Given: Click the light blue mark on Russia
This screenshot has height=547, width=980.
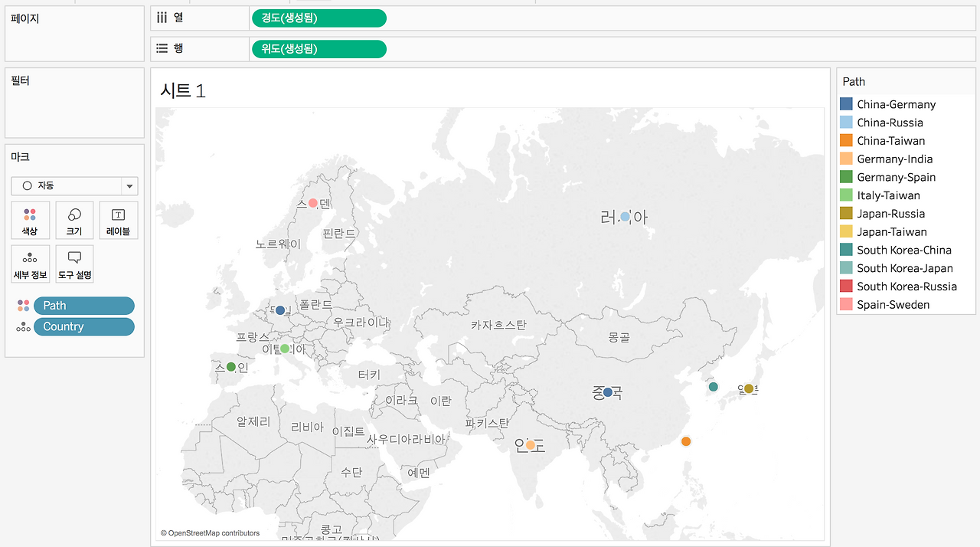Looking at the screenshot, I should 625,217.
